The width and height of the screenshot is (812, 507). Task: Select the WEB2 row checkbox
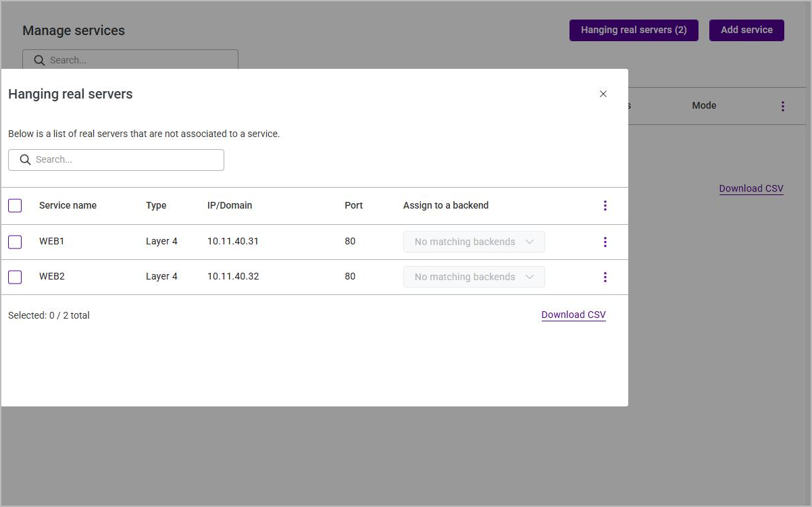15,277
